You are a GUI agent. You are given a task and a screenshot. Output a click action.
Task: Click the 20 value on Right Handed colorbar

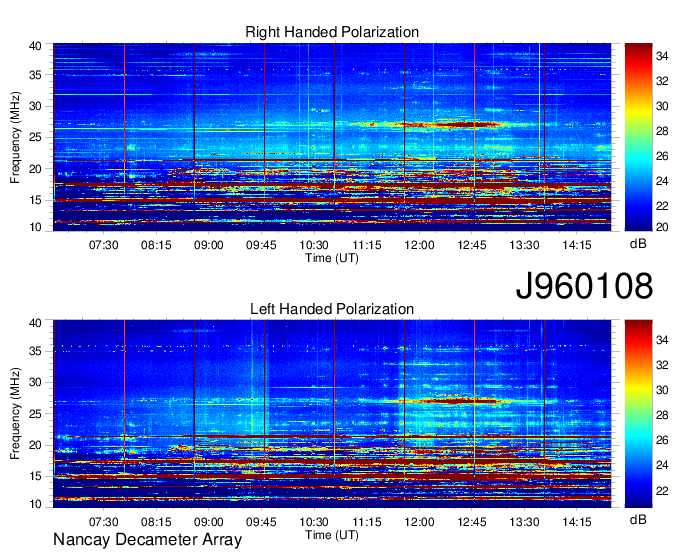[662, 227]
